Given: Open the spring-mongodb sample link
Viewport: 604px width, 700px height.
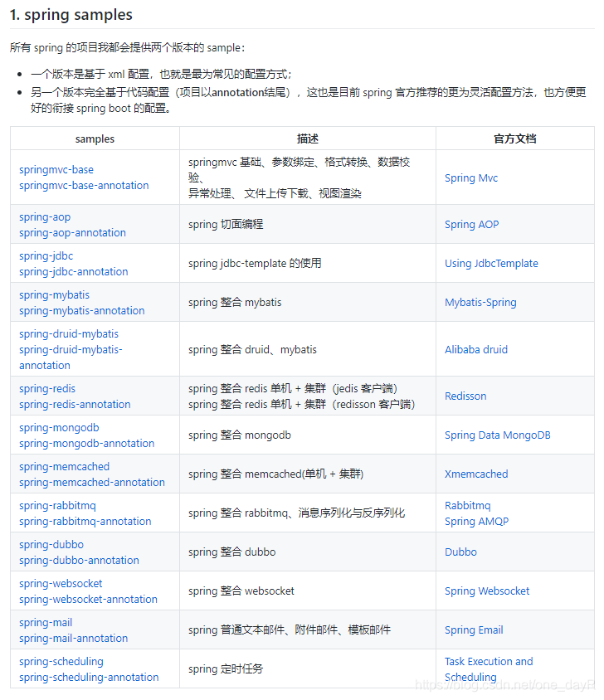Looking at the screenshot, I should [x=59, y=427].
